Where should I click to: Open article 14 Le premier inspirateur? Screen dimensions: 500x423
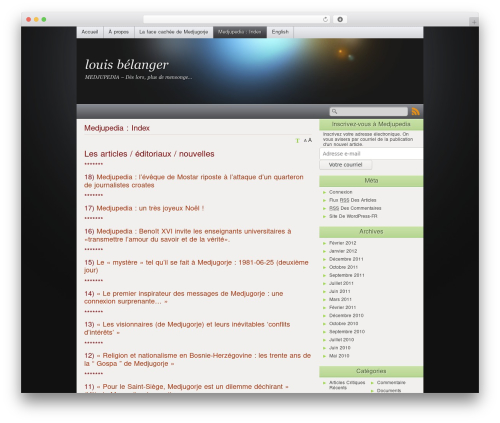point(184,297)
